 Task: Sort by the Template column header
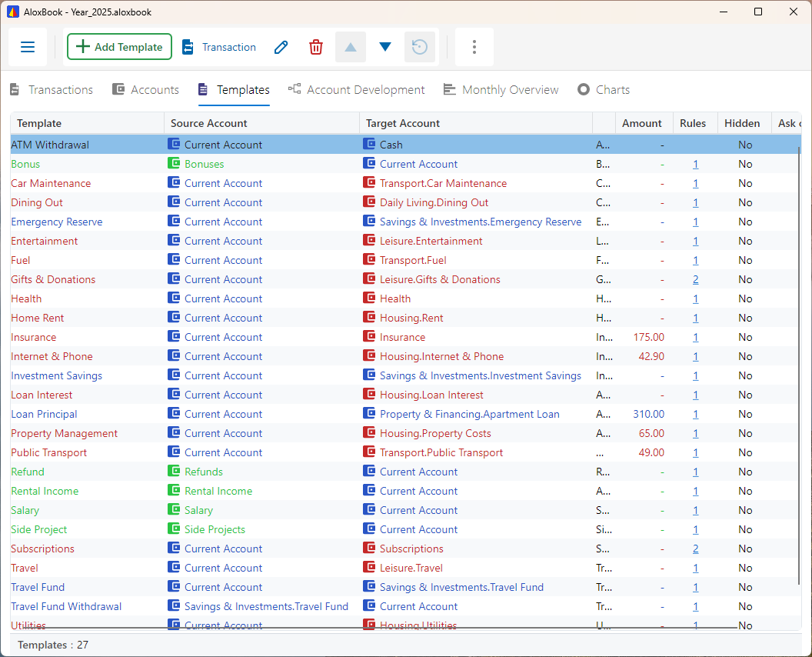[x=87, y=123]
